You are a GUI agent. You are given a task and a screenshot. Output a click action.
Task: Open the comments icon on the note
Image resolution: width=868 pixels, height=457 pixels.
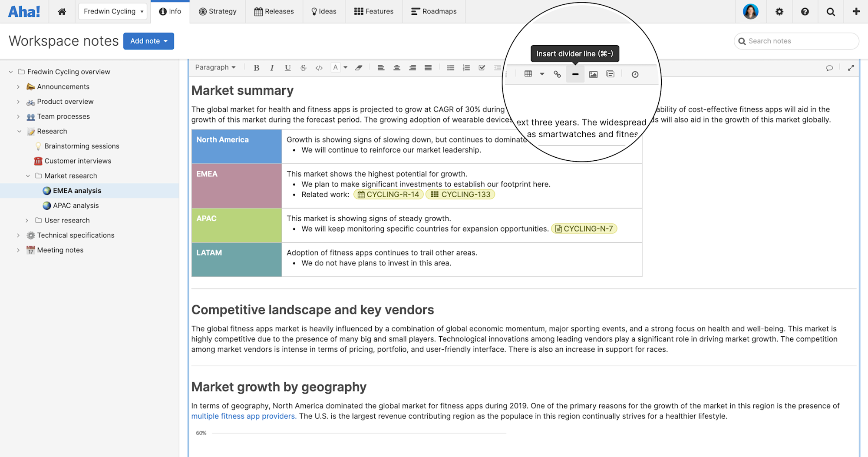(x=829, y=68)
